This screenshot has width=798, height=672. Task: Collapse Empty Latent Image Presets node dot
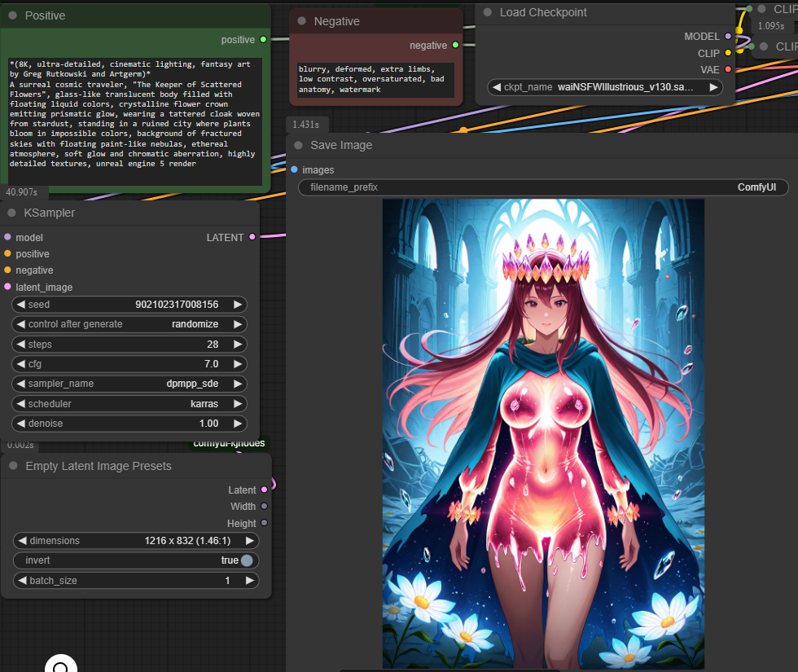pos(13,466)
